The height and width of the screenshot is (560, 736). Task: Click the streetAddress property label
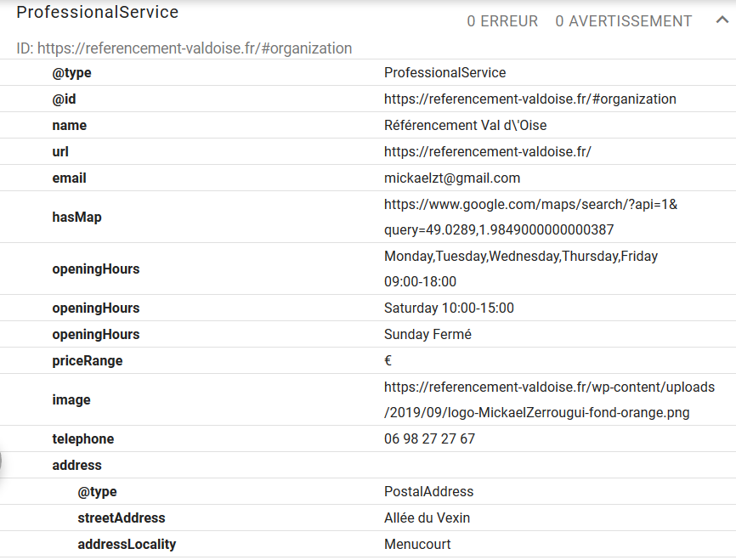pos(122,518)
